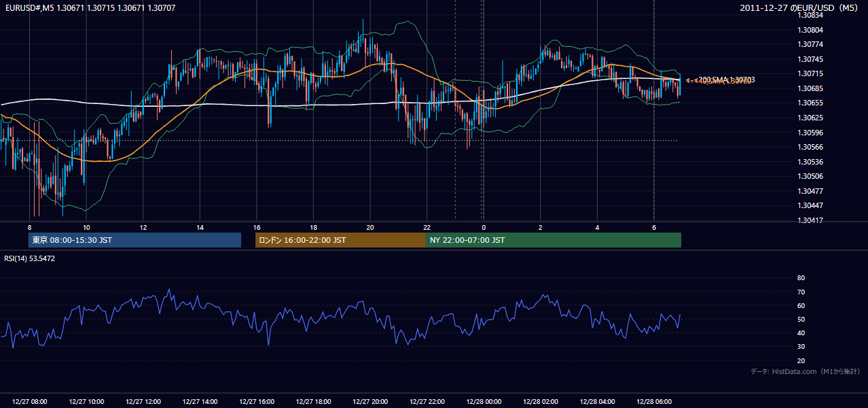
Task: Click the 12/28 06:00 time label
Action: [x=654, y=402]
